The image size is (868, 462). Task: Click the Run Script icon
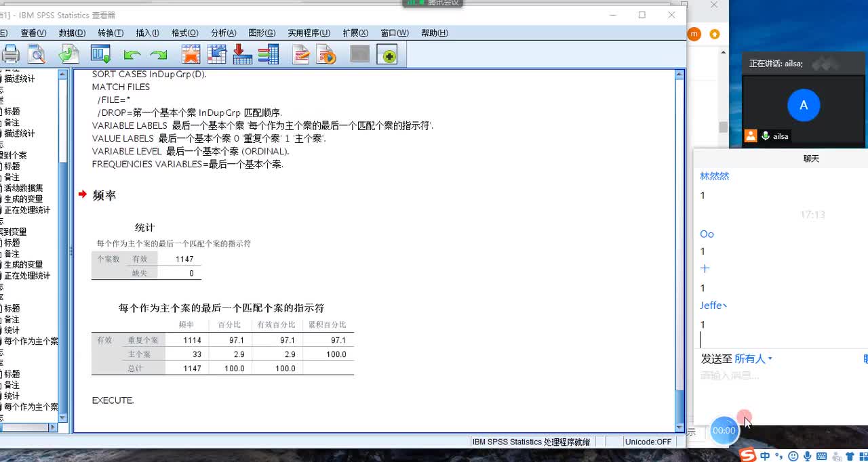pyautogui.click(x=327, y=54)
